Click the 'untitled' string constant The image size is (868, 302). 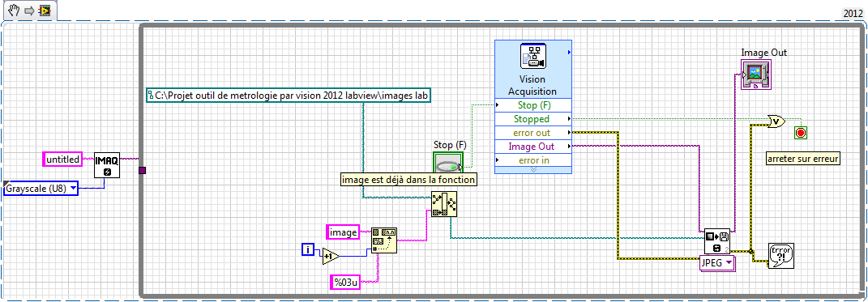click(x=62, y=160)
